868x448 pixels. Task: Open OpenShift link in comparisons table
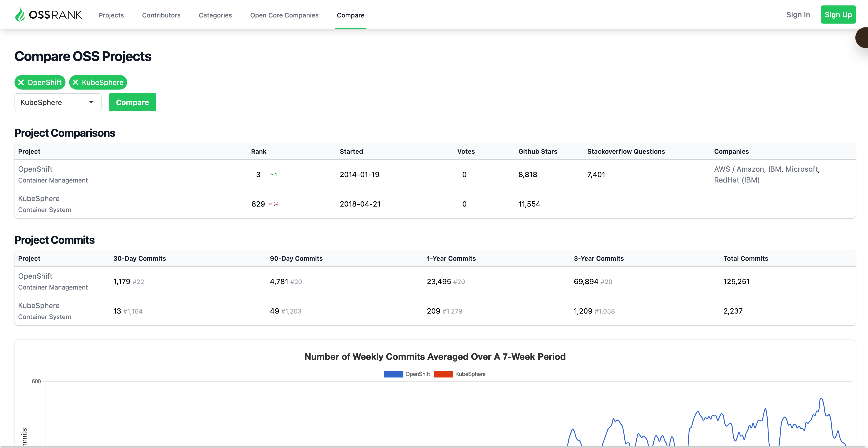(x=35, y=169)
